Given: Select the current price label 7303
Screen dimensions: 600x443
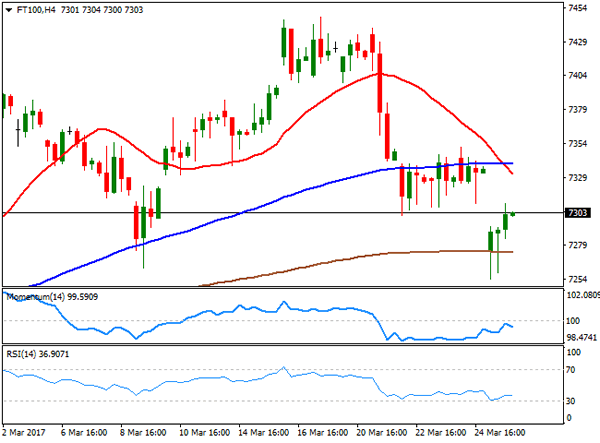Looking at the screenshot, I should [x=577, y=213].
